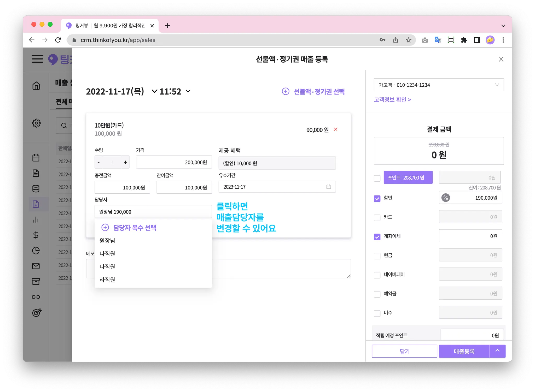Enable the 카드 payment checkbox
Screen dimensions: 535x392
tap(377, 217)
